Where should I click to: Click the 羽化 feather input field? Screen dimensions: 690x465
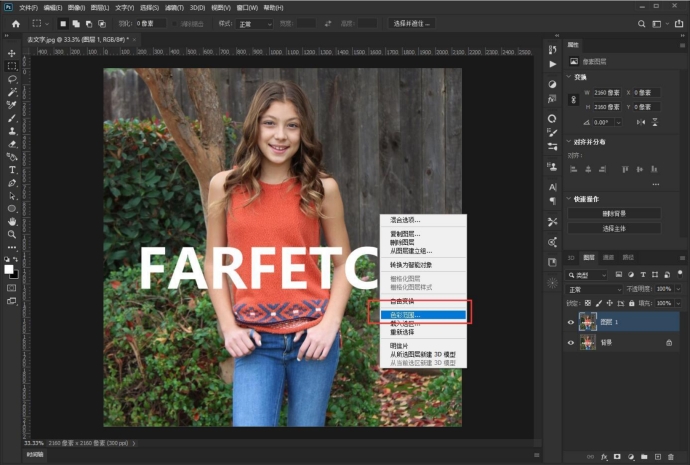(150, 24)
